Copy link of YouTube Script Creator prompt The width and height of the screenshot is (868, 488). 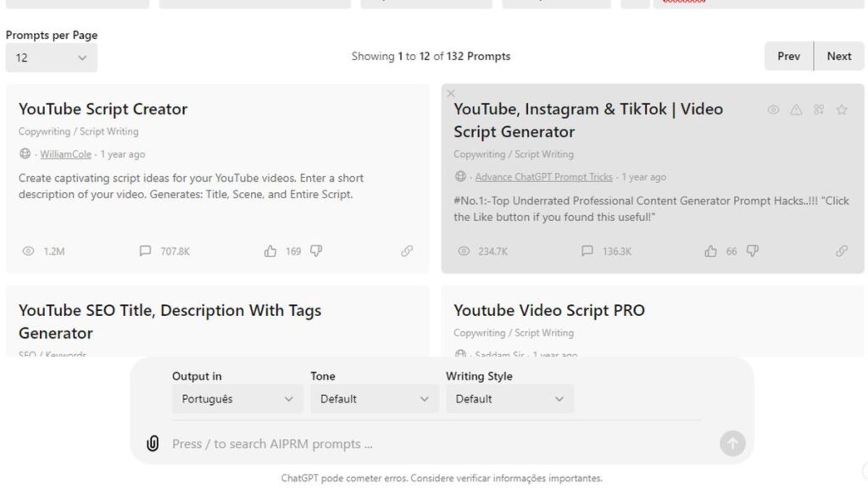coord(407,251)
